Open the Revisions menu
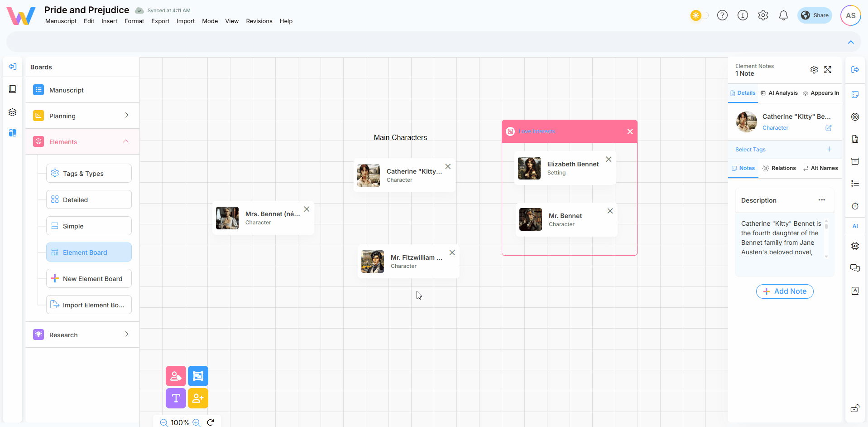The image size is (868, 427). (x=259, y=21)
